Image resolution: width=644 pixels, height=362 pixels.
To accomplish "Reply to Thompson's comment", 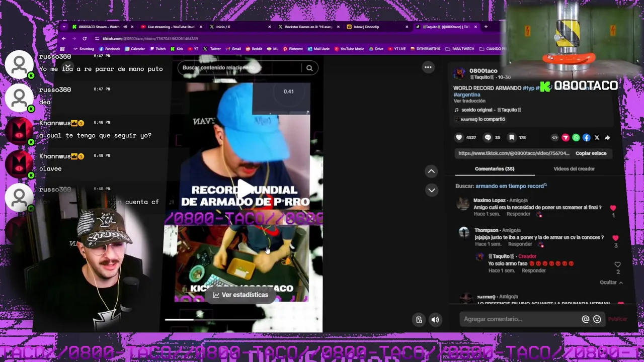I will click(520, 244).
